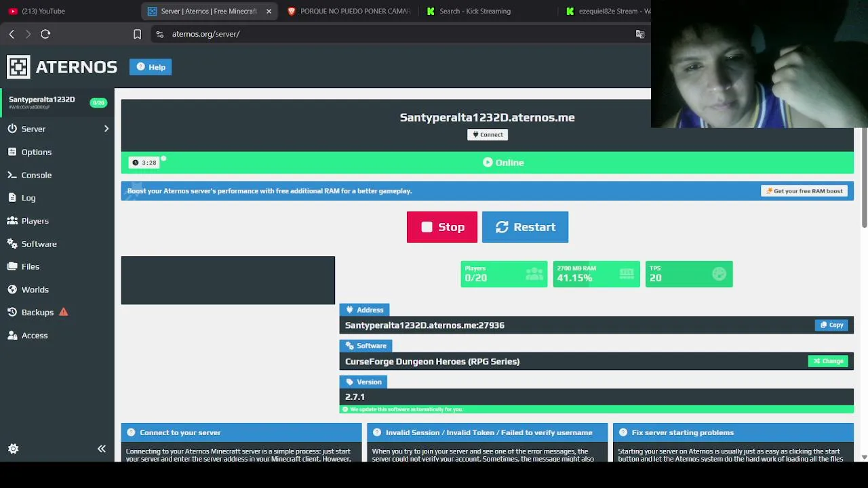Click the 3:28 countdown timer
This screenshot has height=488, width=868.
[144, 163]
